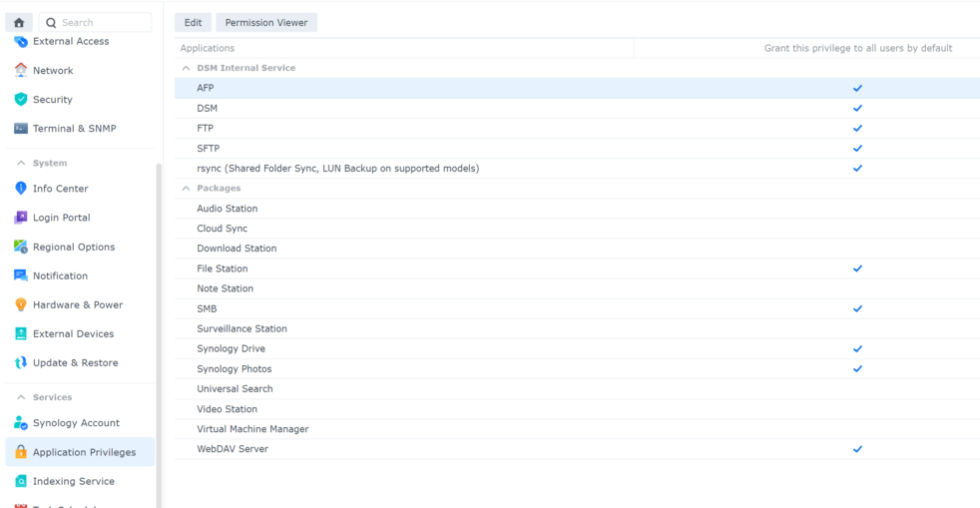The image size is (980, 508).
Task: Click the Security shield icon
Action: [21, 100]
